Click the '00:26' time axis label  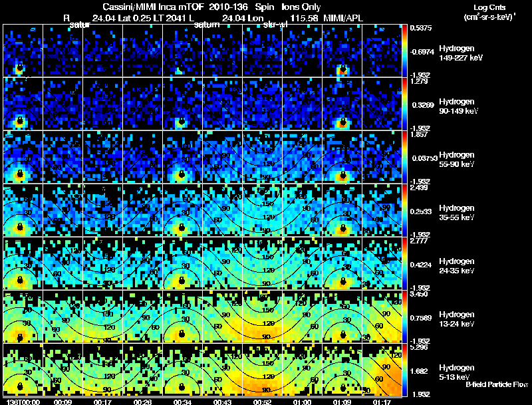coord(142,402)
